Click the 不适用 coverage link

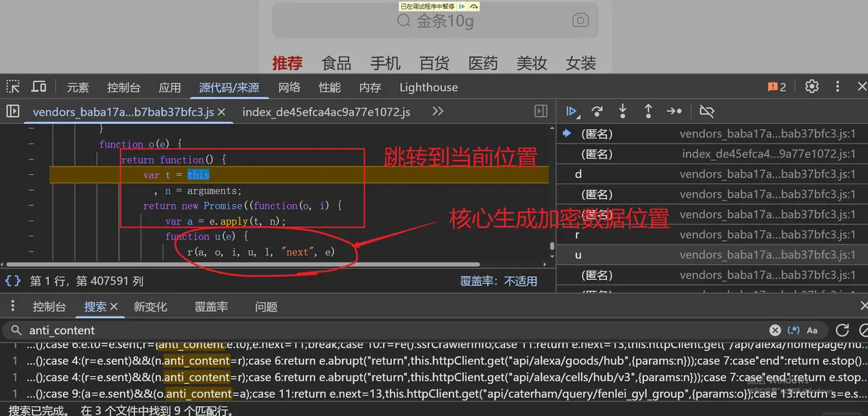tap(521, 280)
